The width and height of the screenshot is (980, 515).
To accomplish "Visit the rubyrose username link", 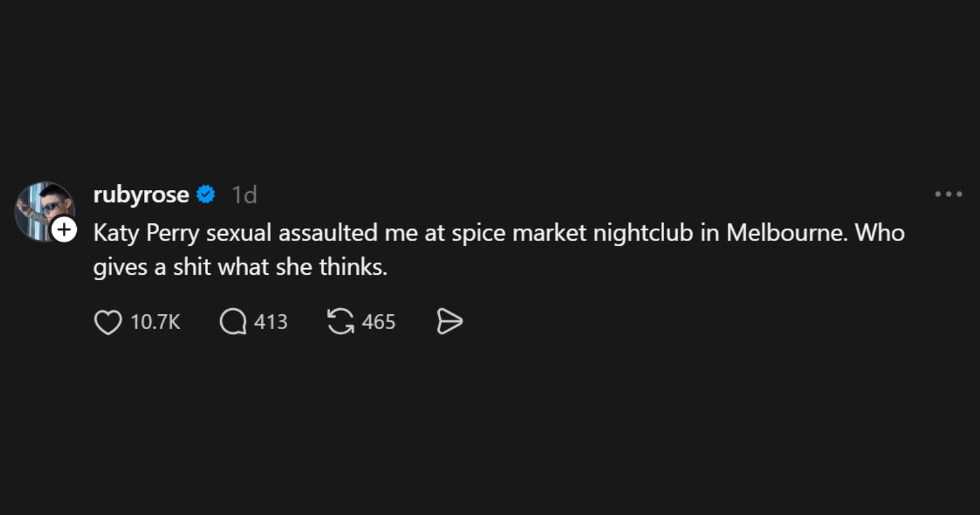I will click(x=141, y=195).
